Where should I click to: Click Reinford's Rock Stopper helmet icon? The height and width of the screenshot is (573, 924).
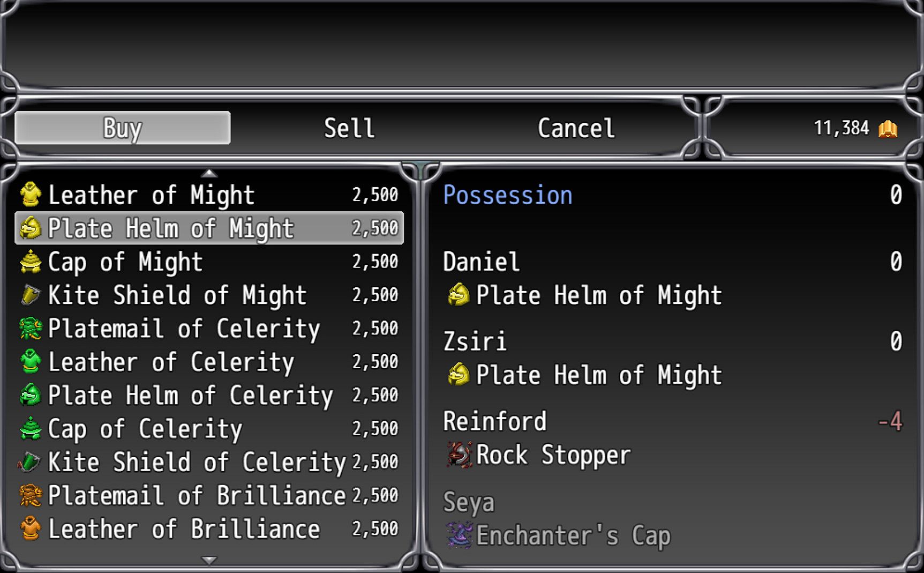tap(459, 455)
